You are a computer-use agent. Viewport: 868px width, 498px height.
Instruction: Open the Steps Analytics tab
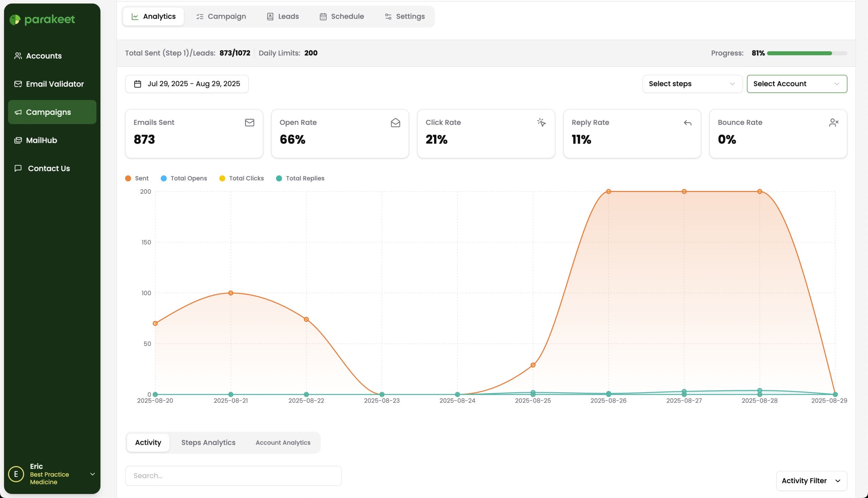pos(208,442)
